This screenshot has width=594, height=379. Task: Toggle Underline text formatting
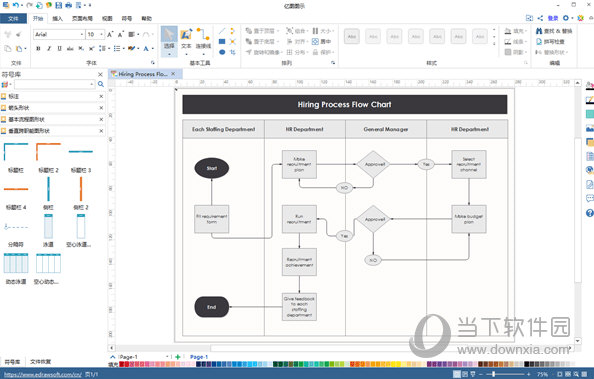tap(59, 49)
